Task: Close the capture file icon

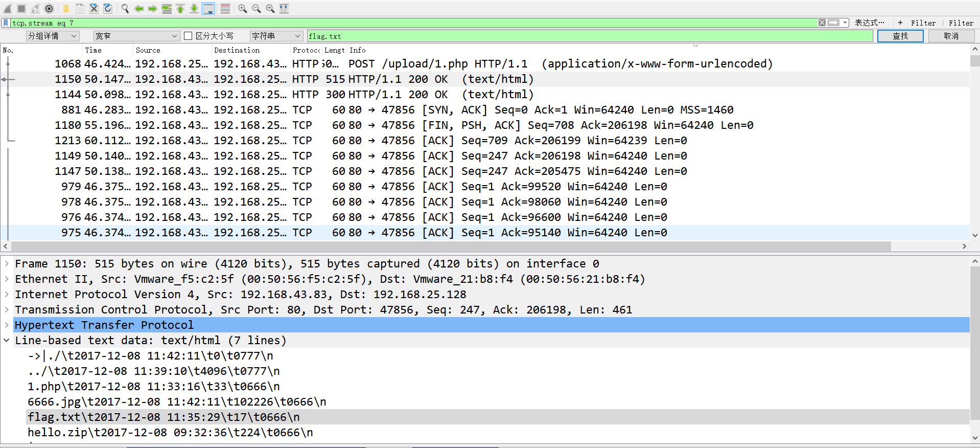Action: (x=94, y=9)
